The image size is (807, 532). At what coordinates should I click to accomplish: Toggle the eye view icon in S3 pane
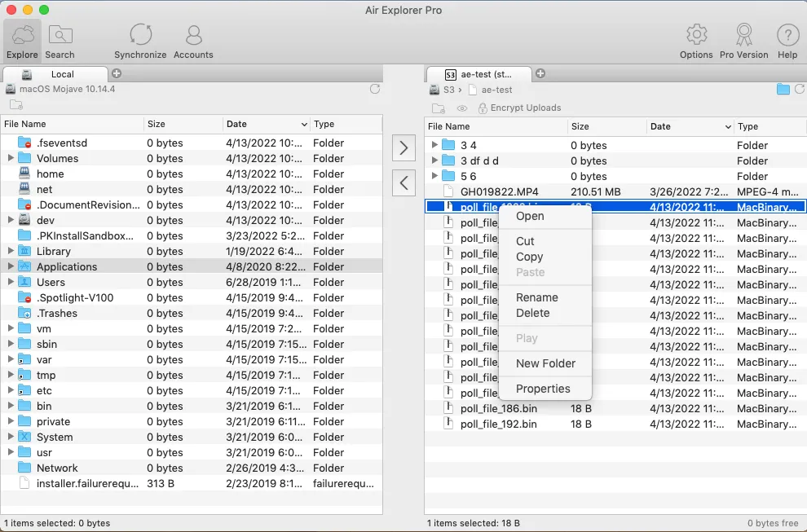462,108
